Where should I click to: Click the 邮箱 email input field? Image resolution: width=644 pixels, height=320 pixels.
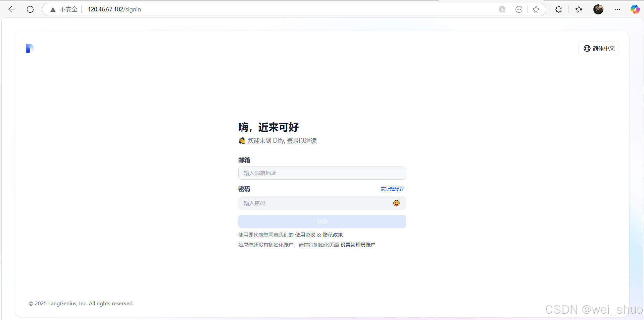[321, 173]
